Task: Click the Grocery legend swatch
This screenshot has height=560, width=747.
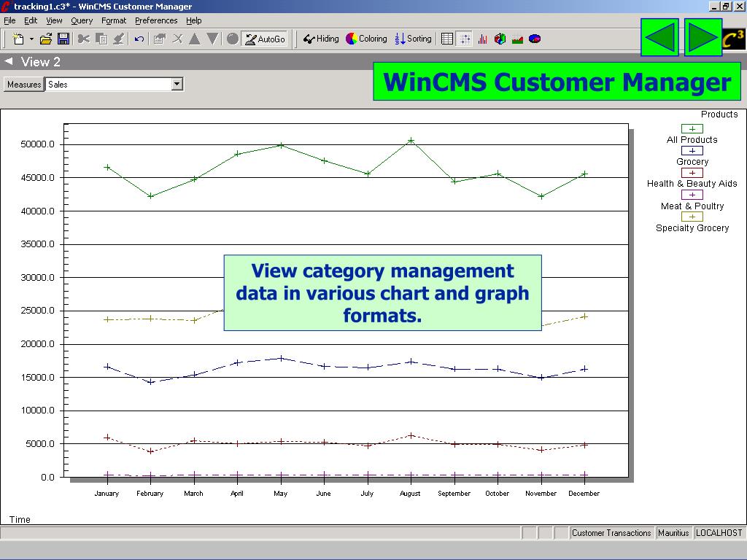Action: coord(692,150)
